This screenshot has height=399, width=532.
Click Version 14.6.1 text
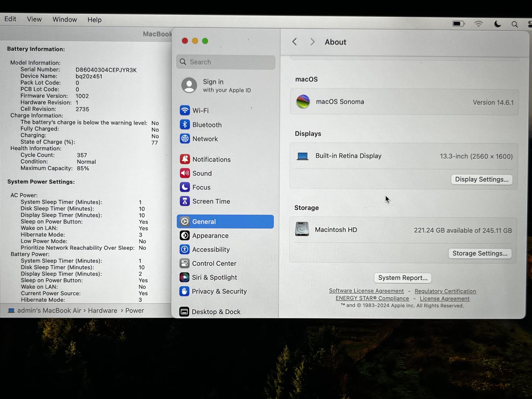coord(493,103)
